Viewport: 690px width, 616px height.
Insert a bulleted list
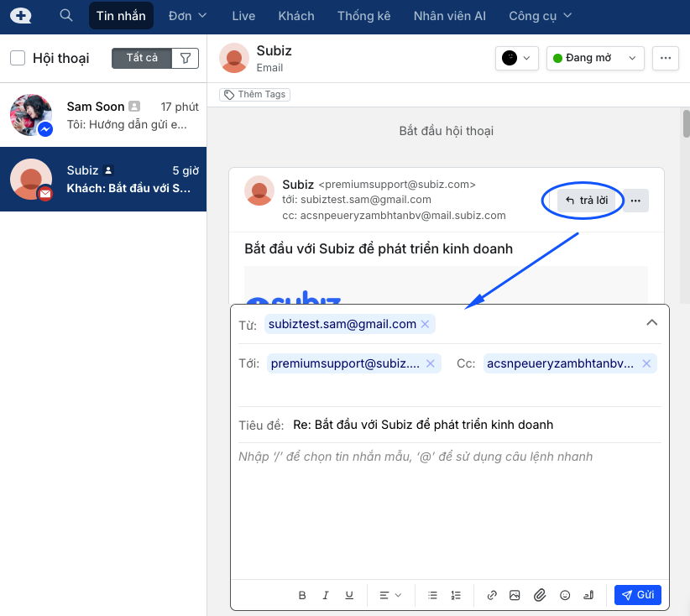tap(432, 595)
